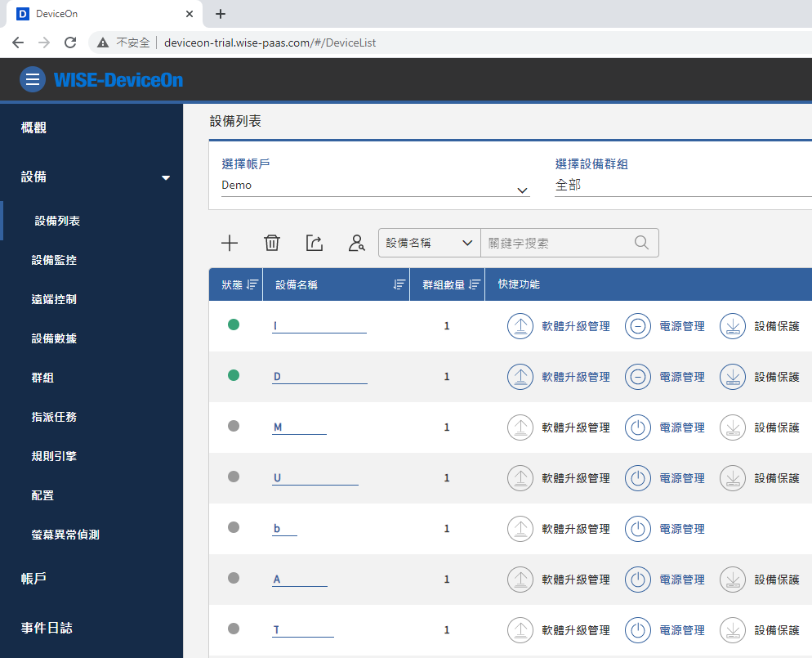Open the 設備名稱 search filter dropdown
812x658 pixels.
430,243
